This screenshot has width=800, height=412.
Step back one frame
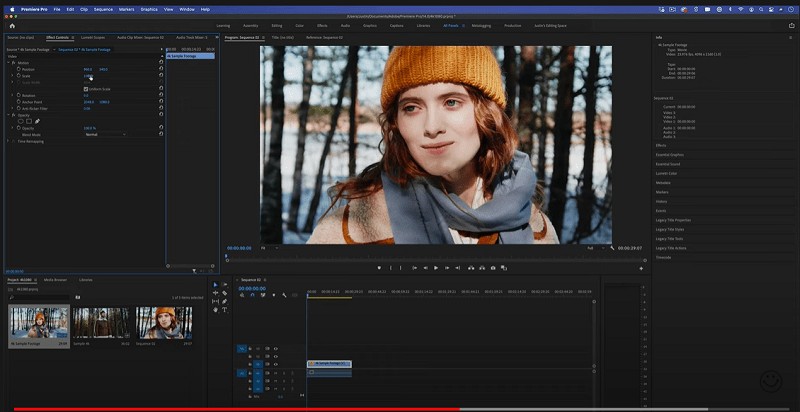426,268
